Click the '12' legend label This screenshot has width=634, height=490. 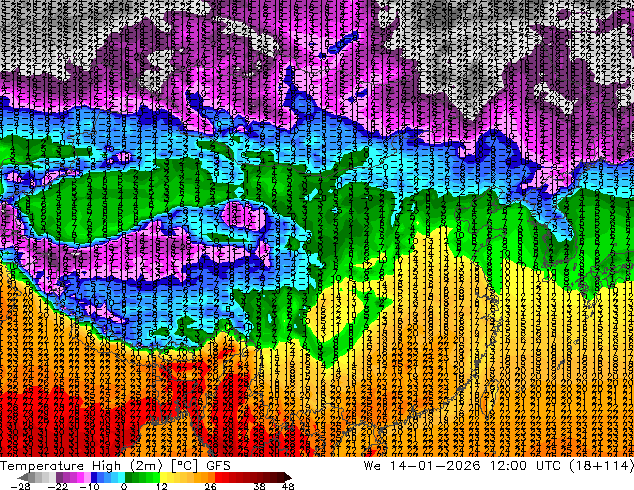(x=162, y=486)
